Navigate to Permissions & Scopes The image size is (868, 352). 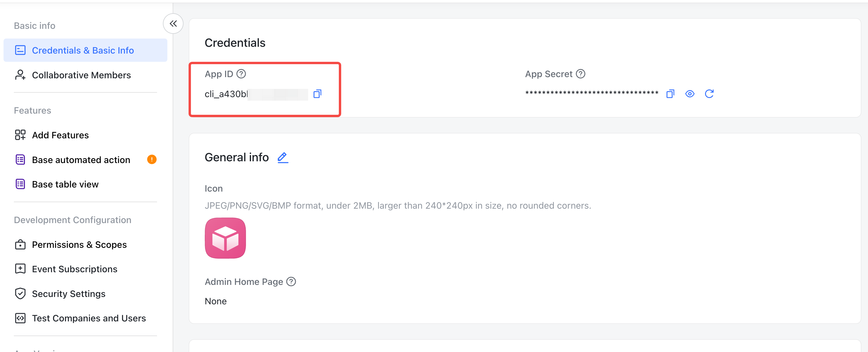pos(79,245)
